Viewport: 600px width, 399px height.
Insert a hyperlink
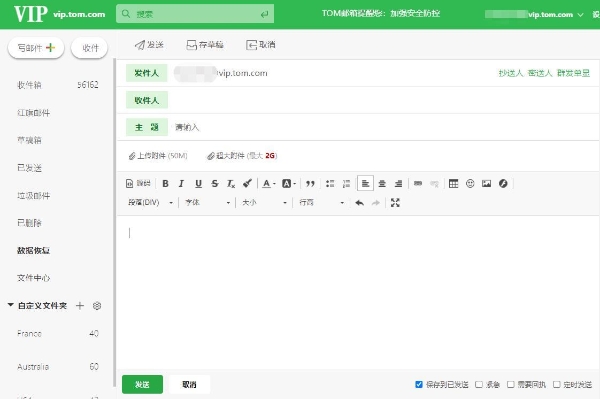tap(418, 184)
